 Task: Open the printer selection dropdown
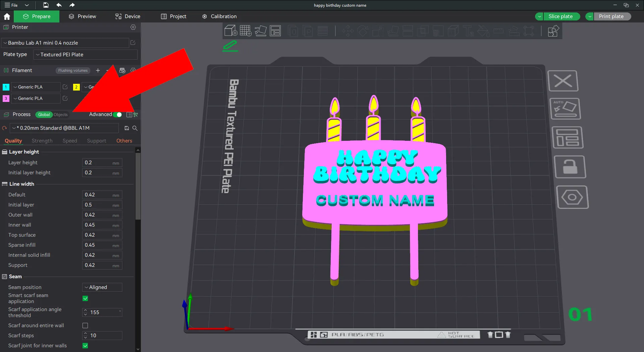(x=65, y=43)
